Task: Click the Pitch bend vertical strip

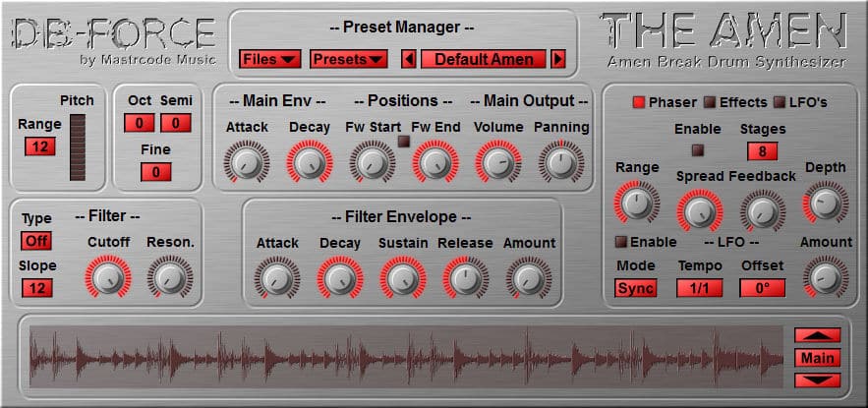Action: 78,147
